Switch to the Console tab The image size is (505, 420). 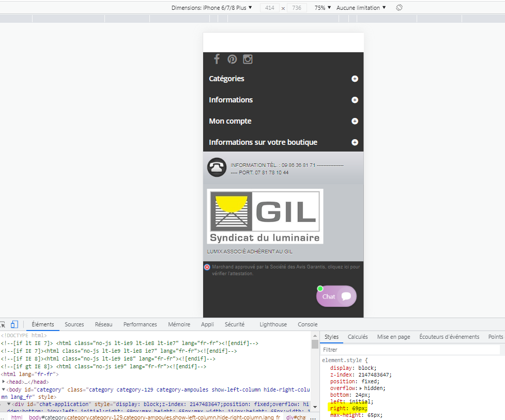(308, 324)
